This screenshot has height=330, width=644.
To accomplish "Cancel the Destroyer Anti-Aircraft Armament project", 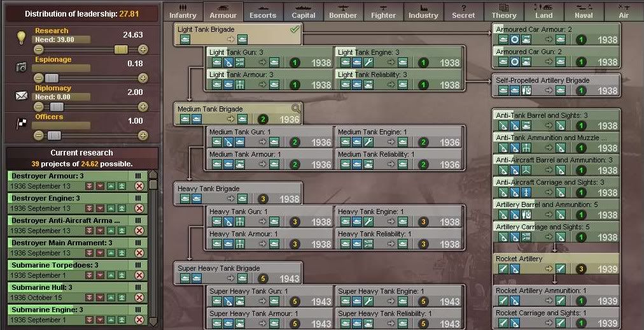I will click(139, 231).
